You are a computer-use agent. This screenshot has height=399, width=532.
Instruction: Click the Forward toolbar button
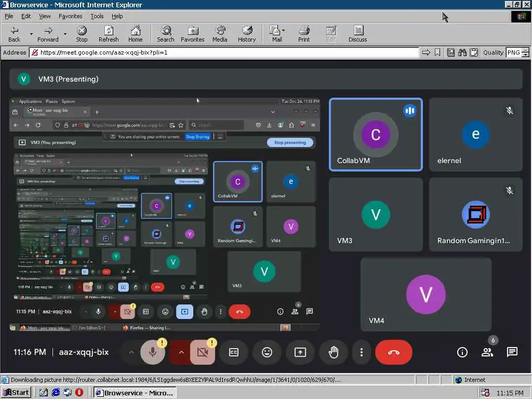pyautogui.click(x=48, y=34)
